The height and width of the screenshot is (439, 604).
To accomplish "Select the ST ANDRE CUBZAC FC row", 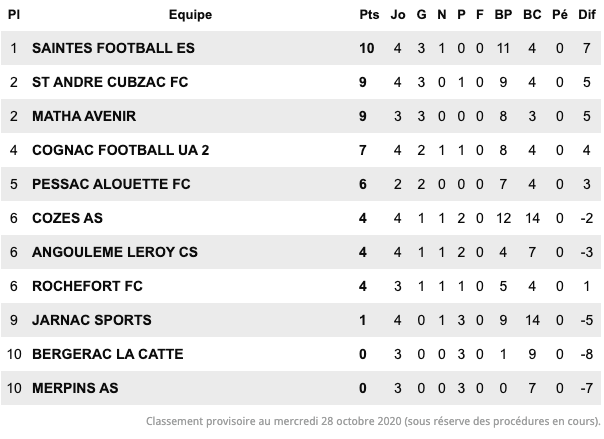I will click(301, 82).
